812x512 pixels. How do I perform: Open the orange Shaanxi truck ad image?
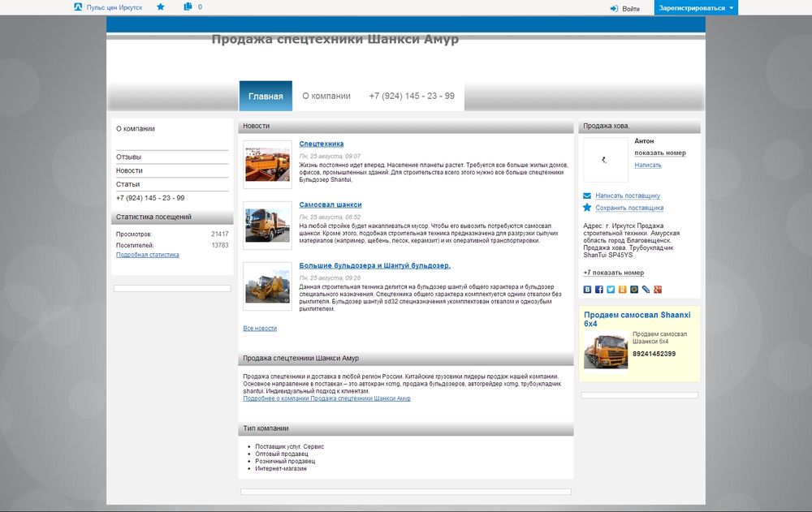tap(606, 351)
